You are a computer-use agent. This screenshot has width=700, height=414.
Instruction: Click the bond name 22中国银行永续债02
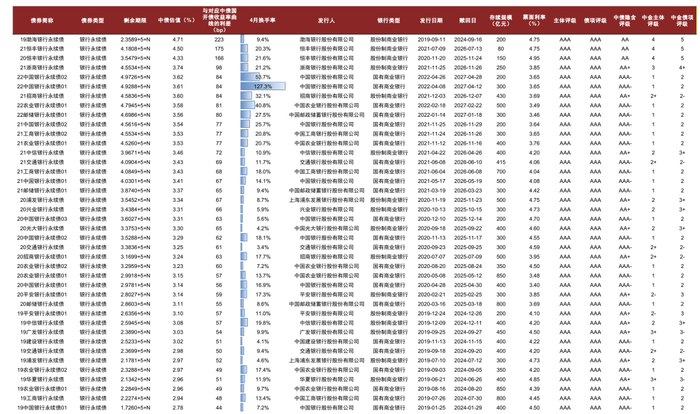[42, 77]
